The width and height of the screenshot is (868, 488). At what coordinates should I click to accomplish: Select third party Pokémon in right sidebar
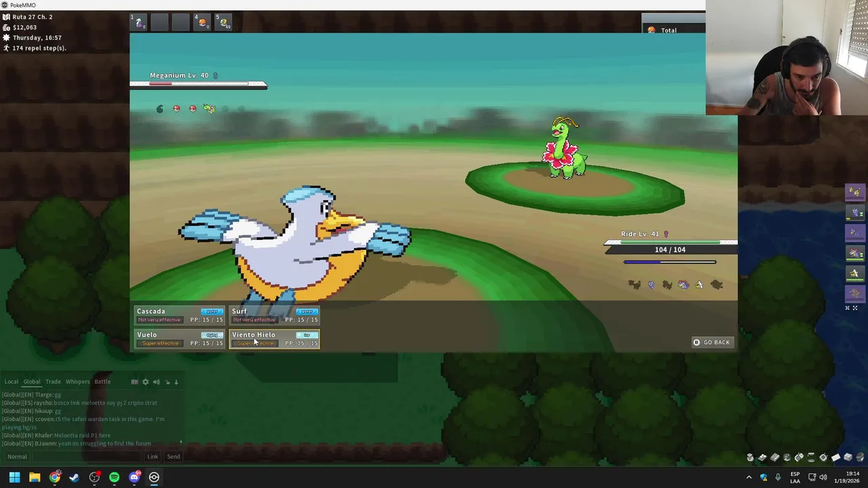[x=855, y=233]
